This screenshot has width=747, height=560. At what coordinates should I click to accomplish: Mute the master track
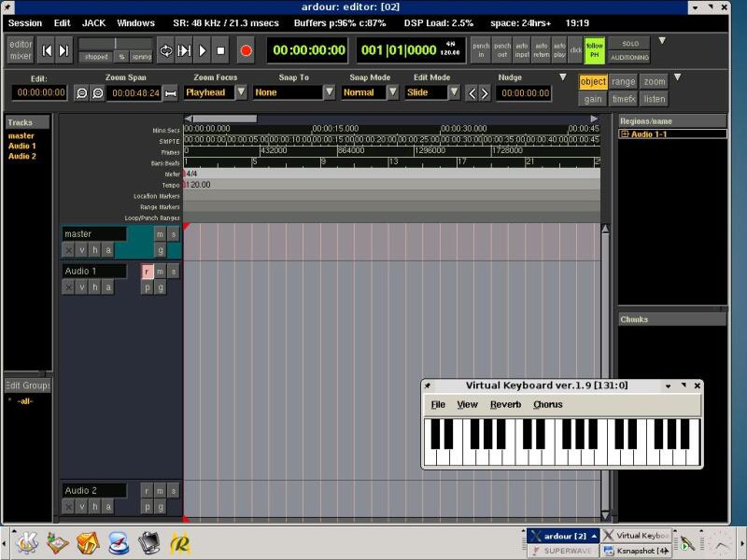tap(160, 234)
